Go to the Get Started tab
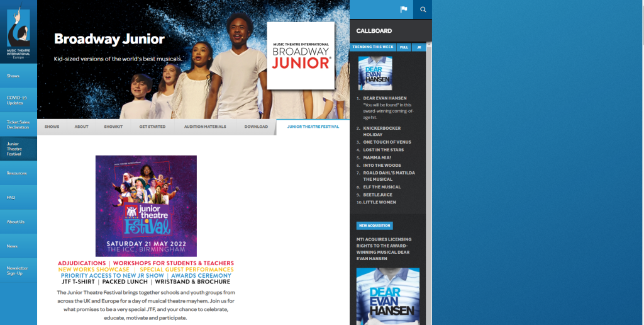 [152, 127]
